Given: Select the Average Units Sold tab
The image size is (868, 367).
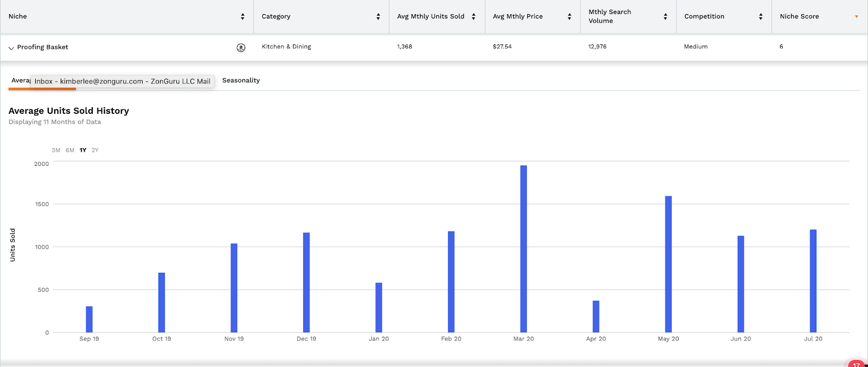Looking at the screenshot, I should coord(20,80).
